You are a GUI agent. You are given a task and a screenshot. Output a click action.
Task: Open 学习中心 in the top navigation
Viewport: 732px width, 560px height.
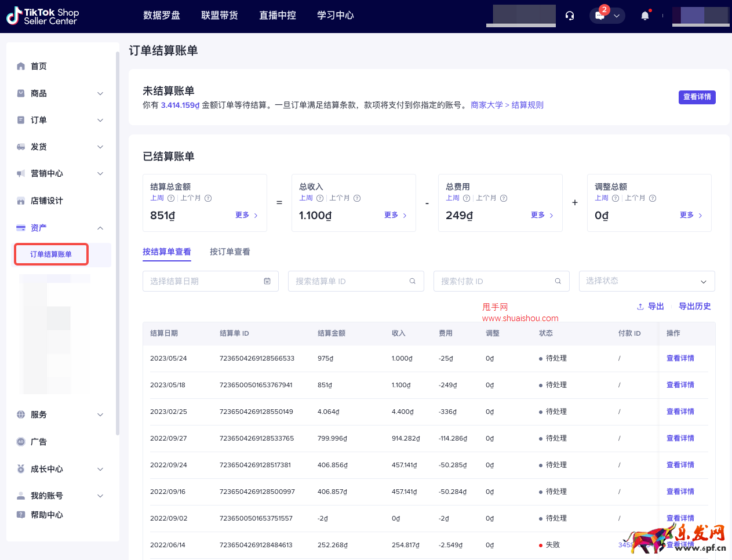pos(335,16)
